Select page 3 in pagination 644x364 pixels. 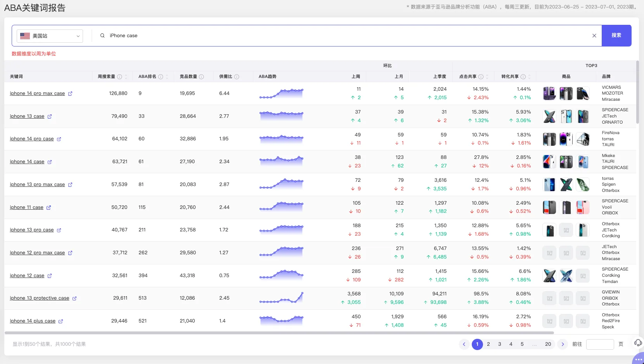pyautogui.click(x=500, y=344)
